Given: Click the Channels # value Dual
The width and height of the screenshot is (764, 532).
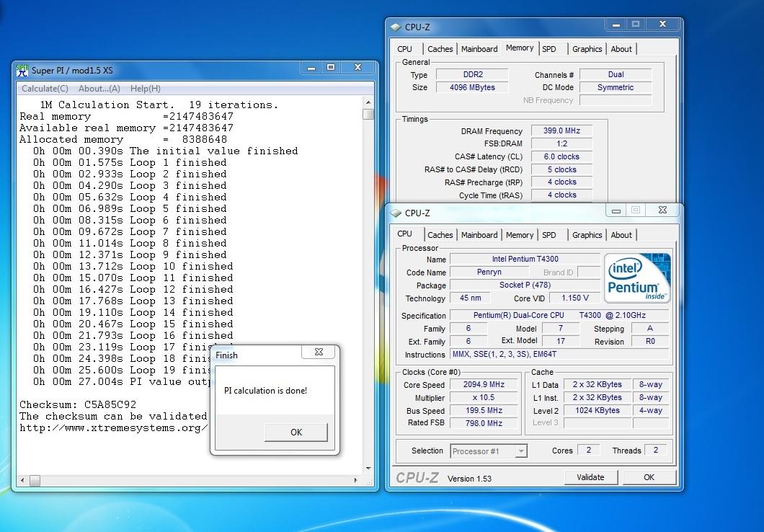Looking at the screenshot, I should [x=616, y=74].
